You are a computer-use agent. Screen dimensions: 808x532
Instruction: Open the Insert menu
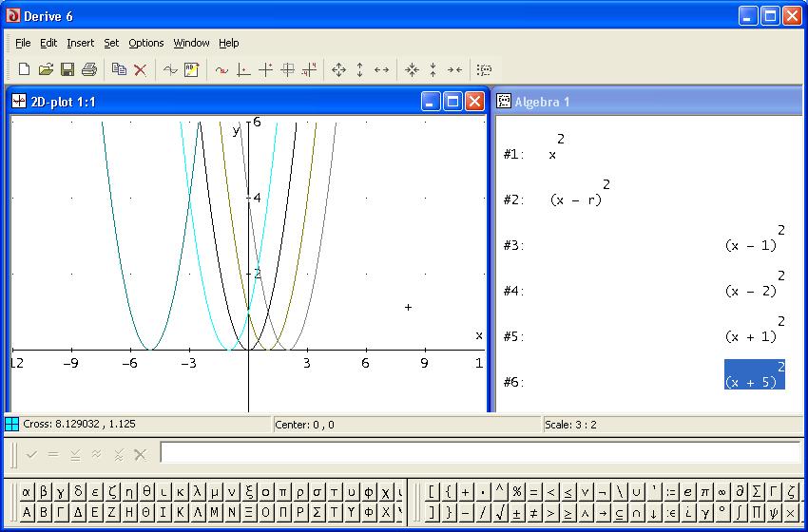pyautogui.click(x=80, y=43)
